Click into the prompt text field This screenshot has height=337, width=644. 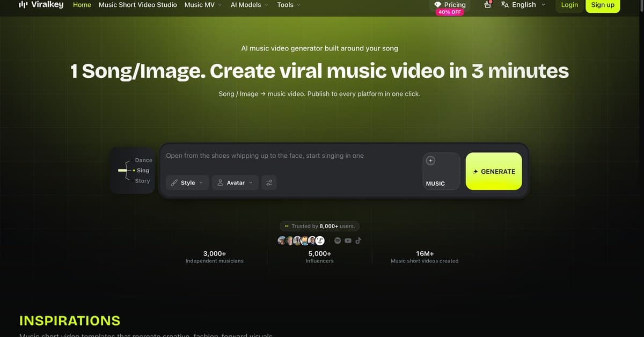tap(290, 156)
